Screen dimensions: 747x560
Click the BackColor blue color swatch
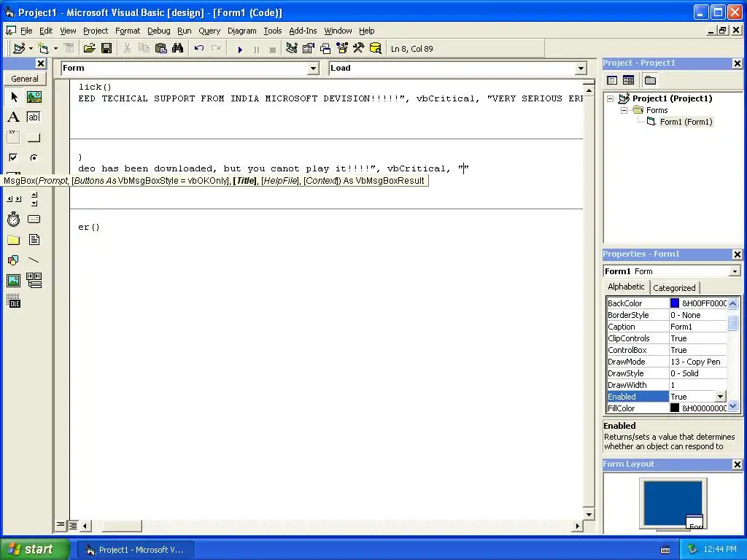675,303
